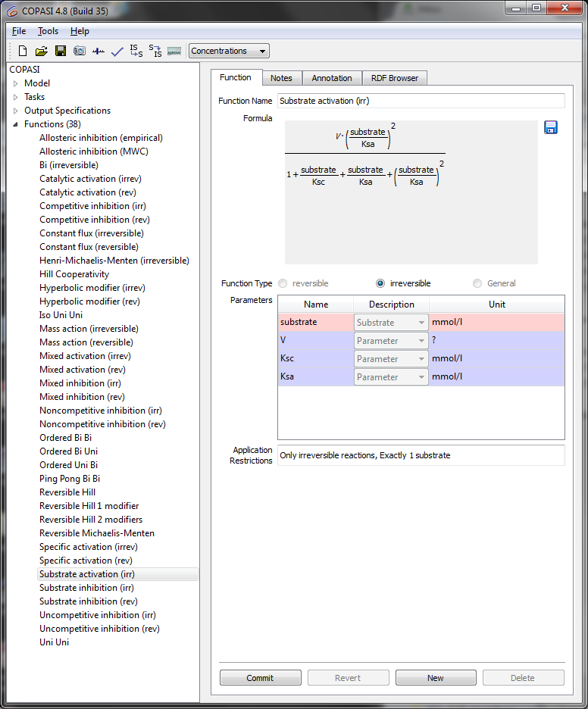Choose the General function type option
Viewport: 588px width, 709px height.
[x=477, y=283]
